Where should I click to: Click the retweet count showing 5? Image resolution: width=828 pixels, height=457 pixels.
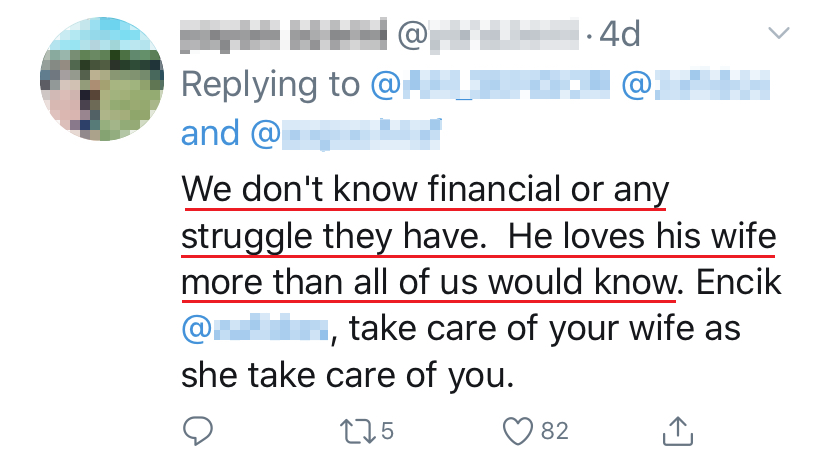point(386,431)
